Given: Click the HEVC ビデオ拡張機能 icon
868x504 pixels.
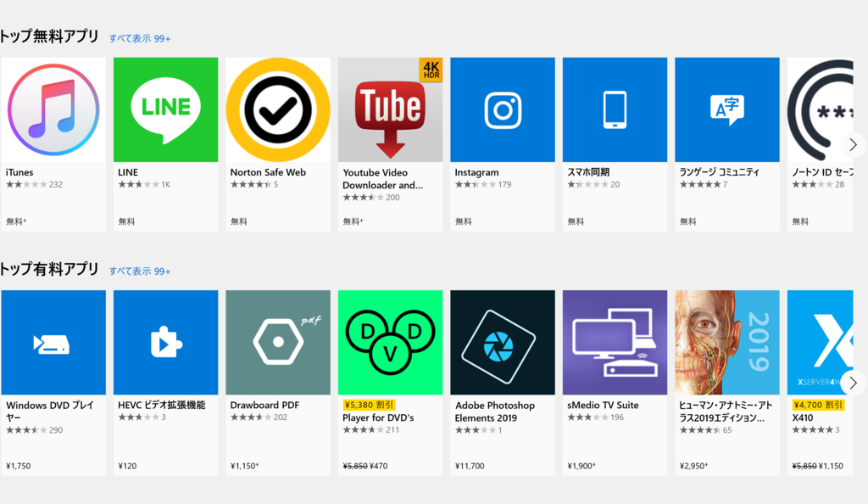Looking at the screenshot, I should (165, 343).
